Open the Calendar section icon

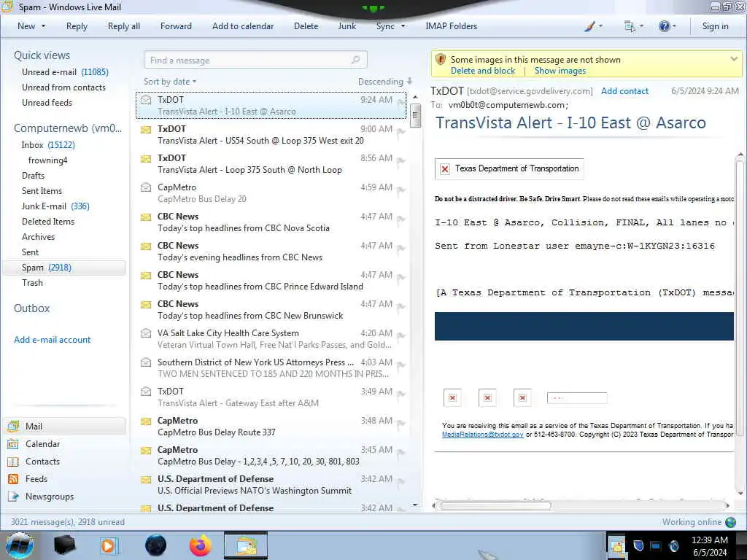click(x=13, y=444)
